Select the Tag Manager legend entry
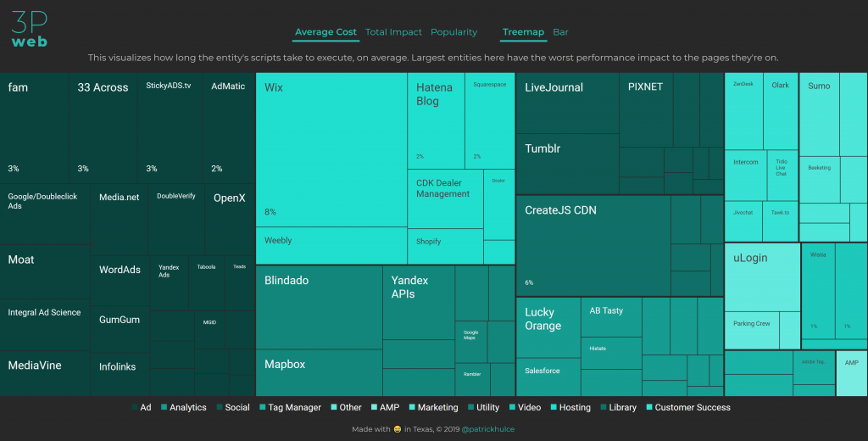Image resolution: width=868 pixels, height=441 pixels. (290, 407)
